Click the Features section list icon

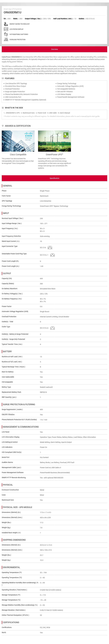coord(3,79)
